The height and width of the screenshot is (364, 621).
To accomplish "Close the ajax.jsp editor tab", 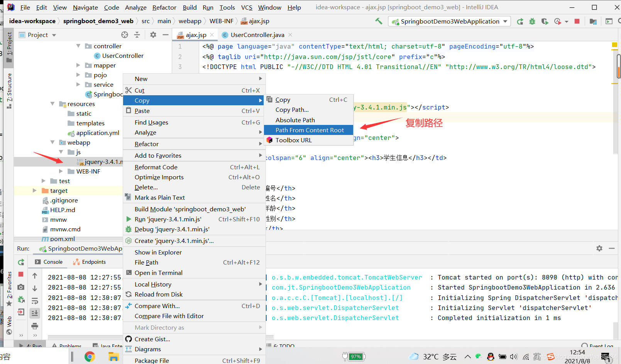I will (212, 35).
